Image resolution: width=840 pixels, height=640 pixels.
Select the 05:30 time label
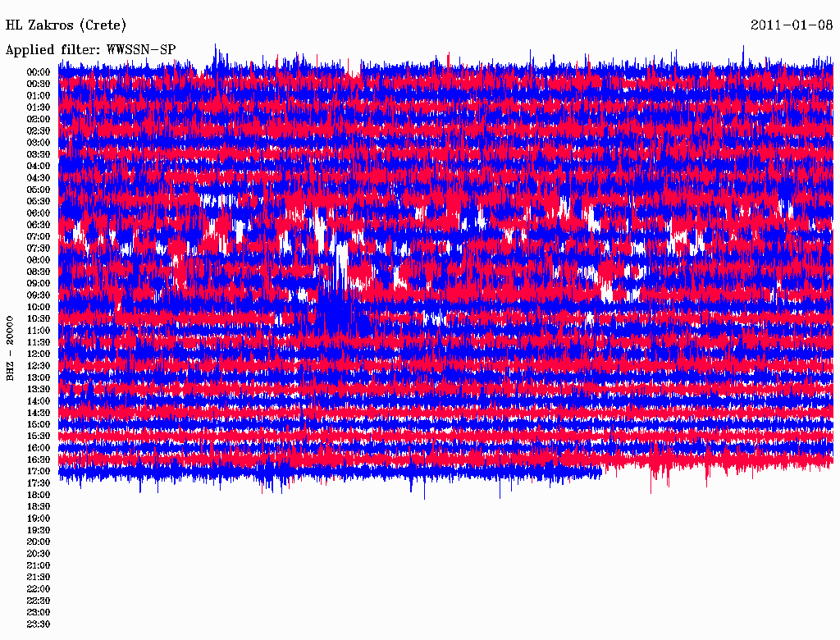click(x=39, y=201)
